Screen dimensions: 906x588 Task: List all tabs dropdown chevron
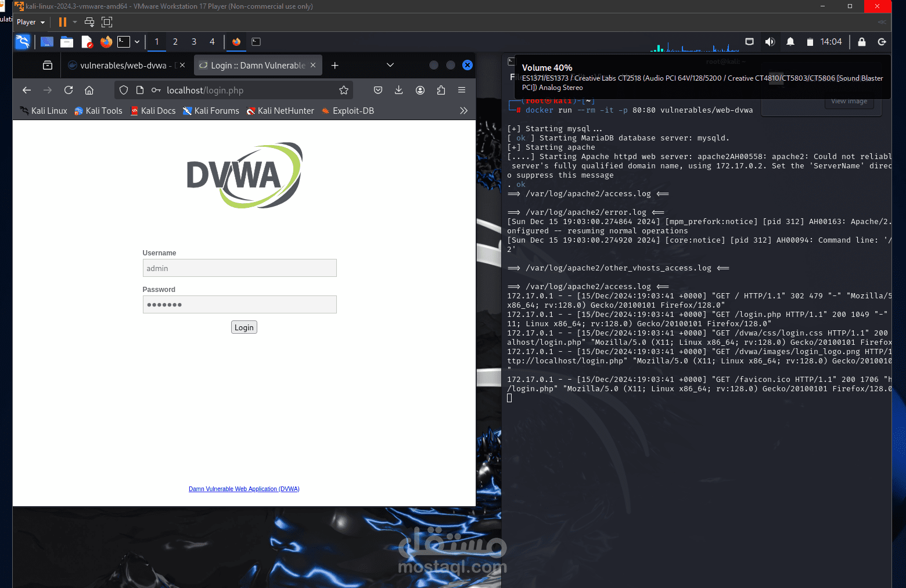[x=390, y=65]
